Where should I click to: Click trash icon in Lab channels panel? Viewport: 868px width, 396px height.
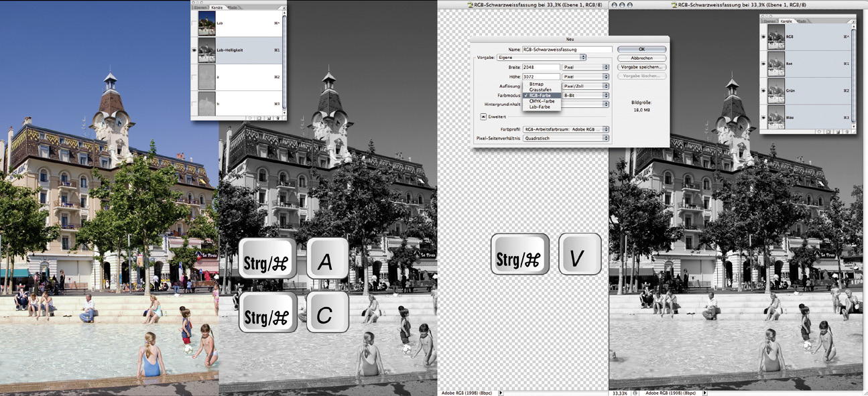[277, 117]
